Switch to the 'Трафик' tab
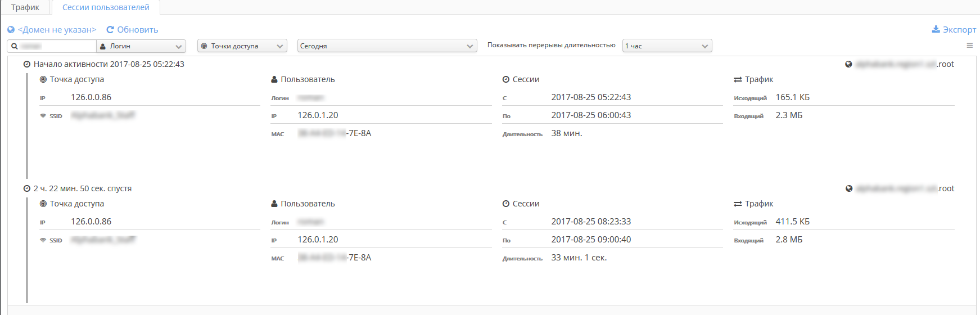This screenshot has width=980, height=315. pyautogui.click(x=25, y=7)
